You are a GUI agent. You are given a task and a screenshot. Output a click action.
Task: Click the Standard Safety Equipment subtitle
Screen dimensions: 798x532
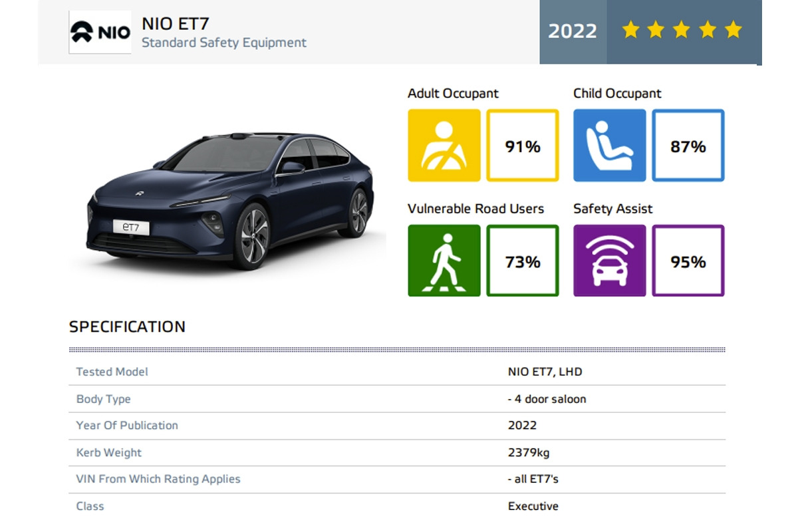coord(224,43)
